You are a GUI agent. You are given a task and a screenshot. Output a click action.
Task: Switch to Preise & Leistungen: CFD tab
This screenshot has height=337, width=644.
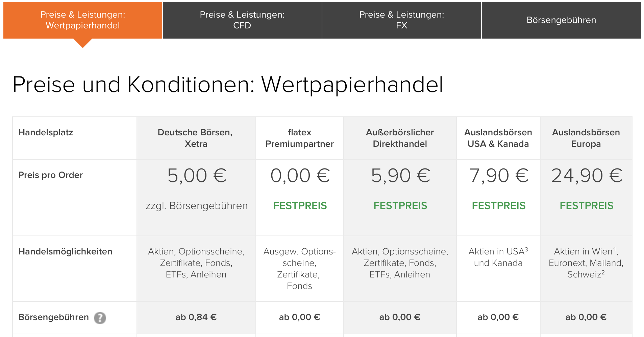tap(242, 20)
